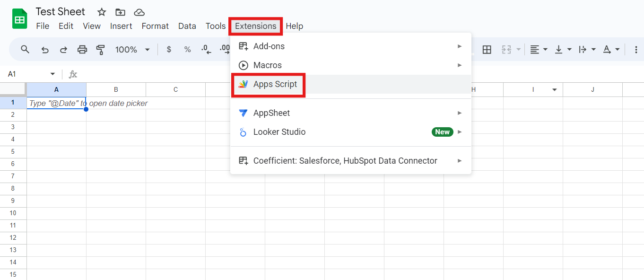Open the search magnifier in toolbar
This screenshot has height=280, width=644.
point(25,49)
